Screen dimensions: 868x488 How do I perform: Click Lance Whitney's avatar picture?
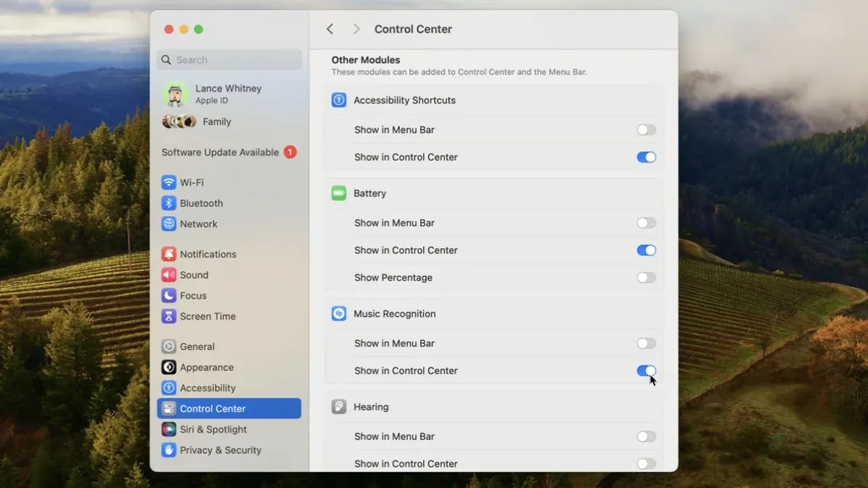176,94
